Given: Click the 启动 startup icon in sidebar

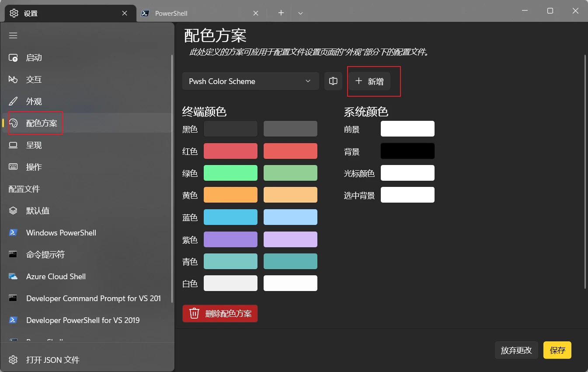Looking at the screenshot, I should pos(13,58).
